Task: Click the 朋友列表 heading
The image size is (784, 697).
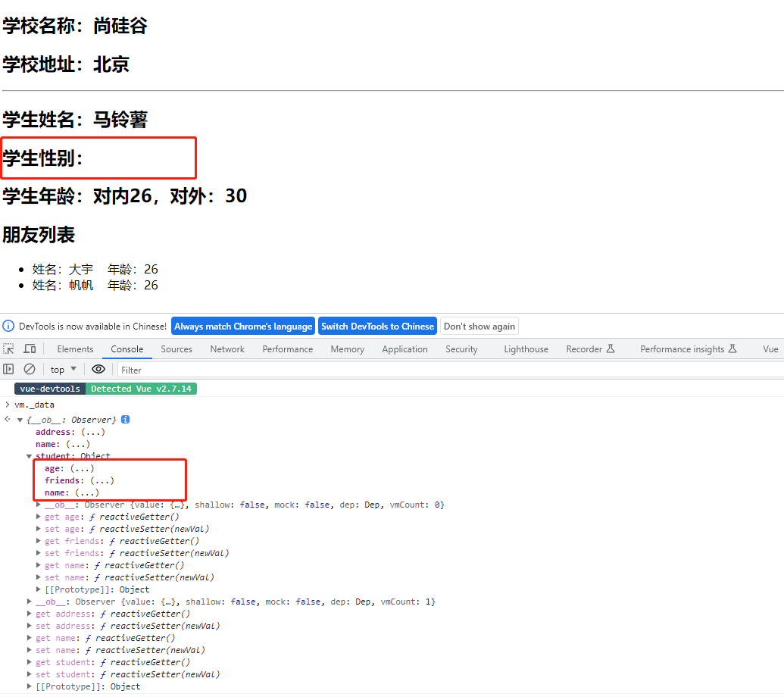Action: (39, 235)
